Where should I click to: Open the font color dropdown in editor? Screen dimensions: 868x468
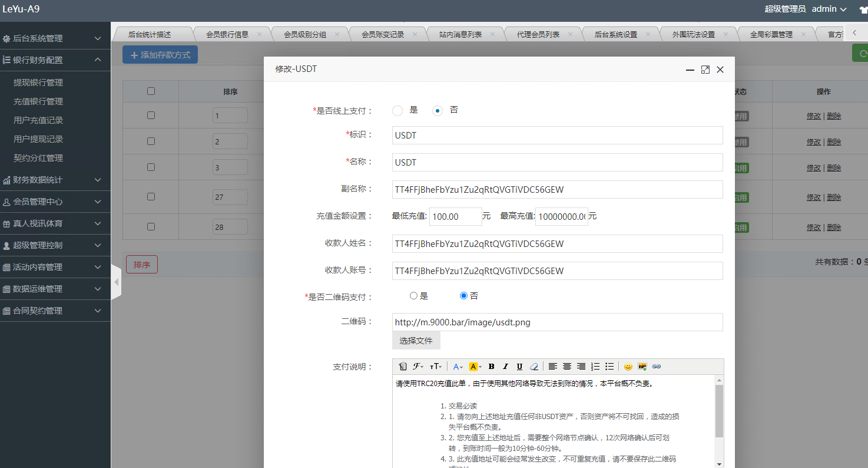pos(458,367)
